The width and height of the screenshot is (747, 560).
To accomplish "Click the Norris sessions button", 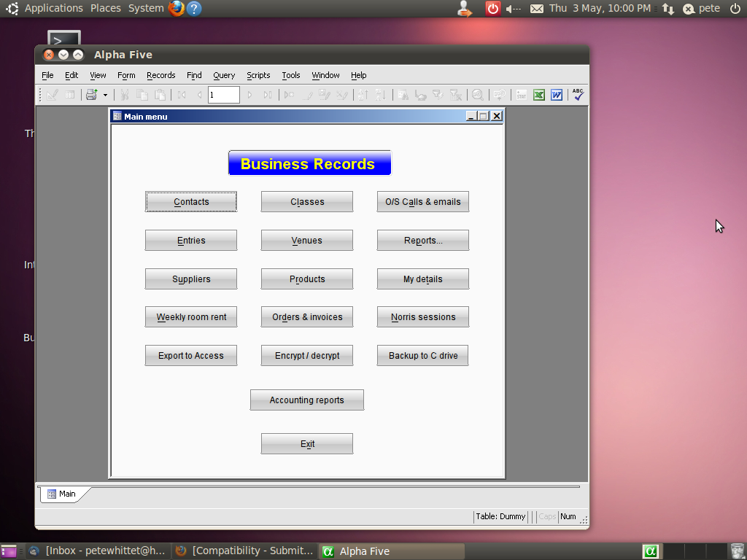I will click(x=423, y=316).
